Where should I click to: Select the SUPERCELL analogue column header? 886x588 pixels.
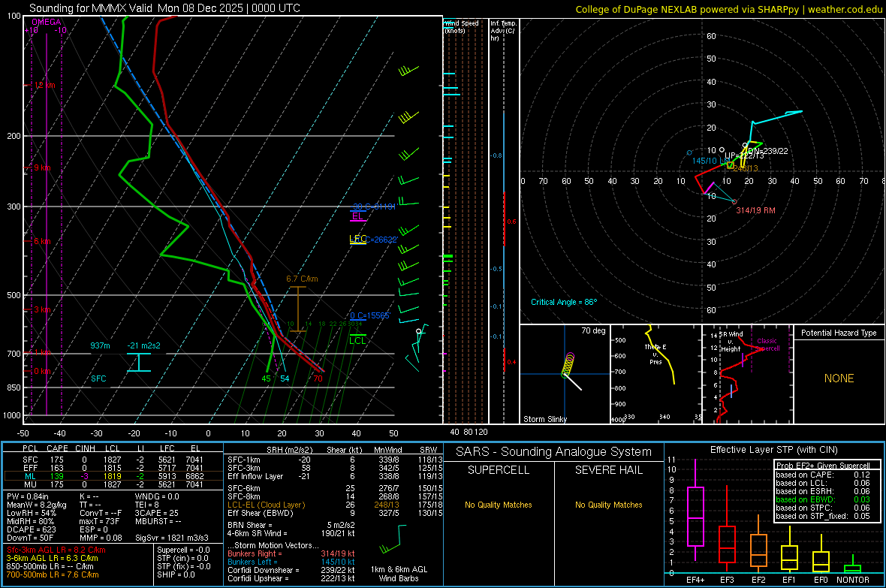[499, 470]
